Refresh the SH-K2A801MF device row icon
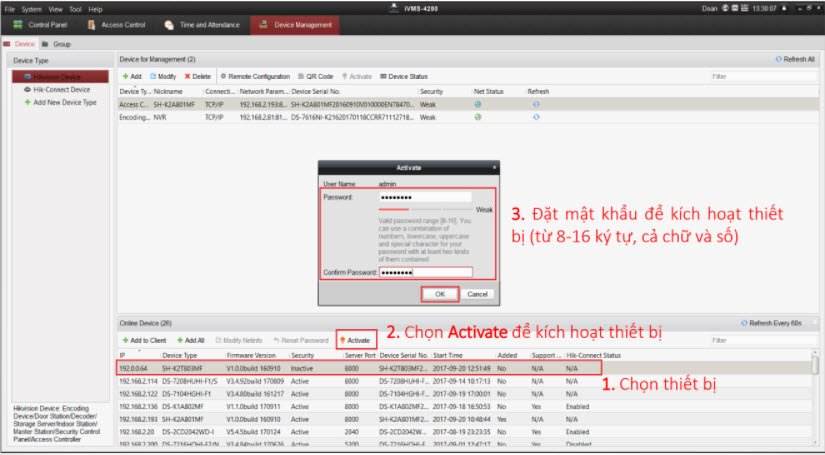Image resolution: width=825 pixels, height=455 pixels. coord(536,105)
